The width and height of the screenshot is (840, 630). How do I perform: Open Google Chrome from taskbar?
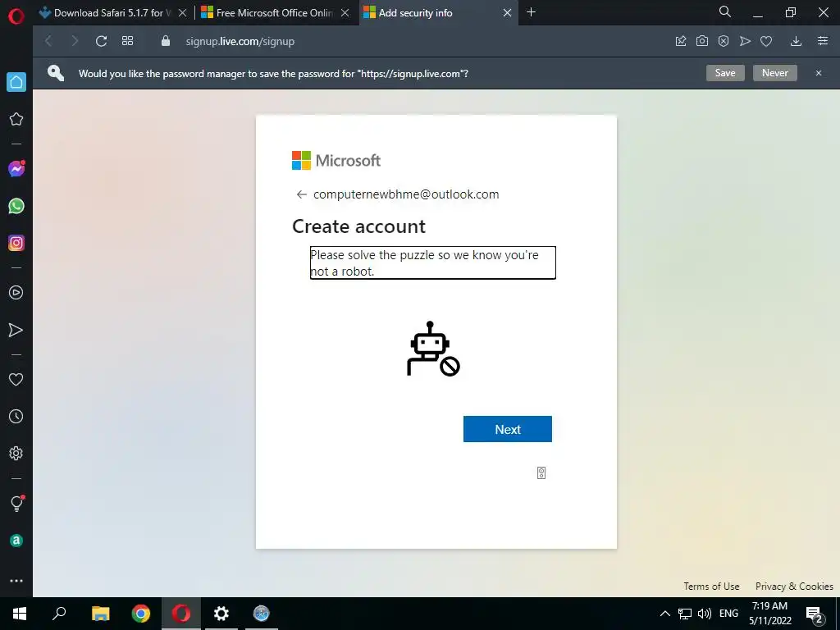pyautogui.click(x=141, y=614)
